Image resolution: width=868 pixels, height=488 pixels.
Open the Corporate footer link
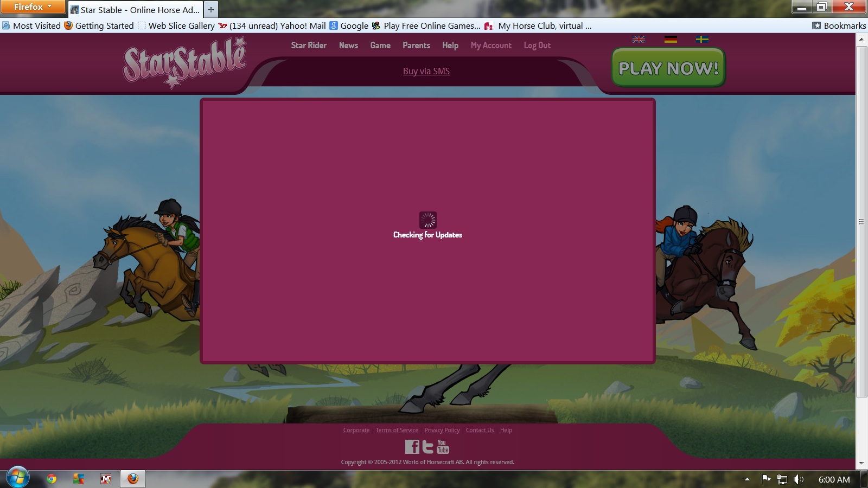coord(356,430)
